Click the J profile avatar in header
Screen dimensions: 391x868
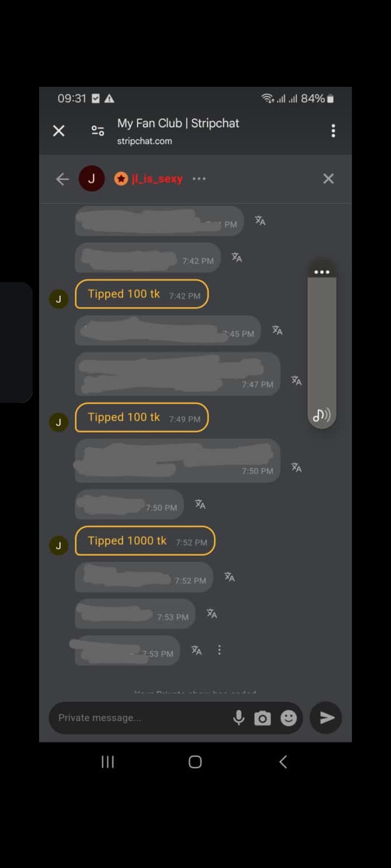pos(92,179)
